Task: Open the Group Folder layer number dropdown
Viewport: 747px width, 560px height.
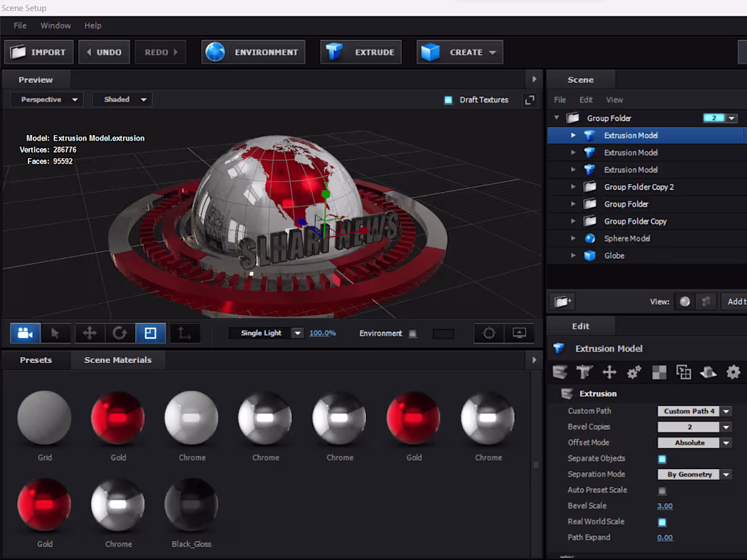Action: tap(732, 118)
